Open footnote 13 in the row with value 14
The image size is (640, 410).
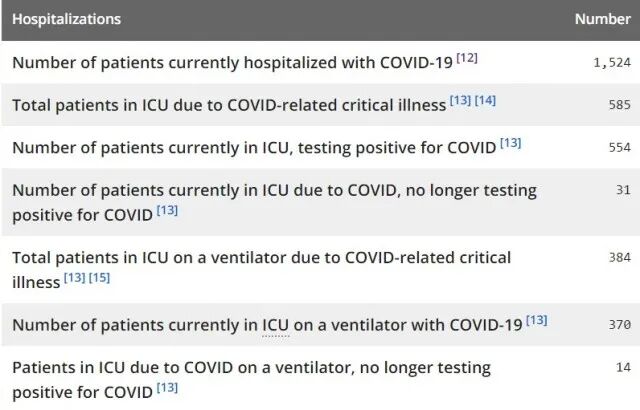tap(167, 387)
